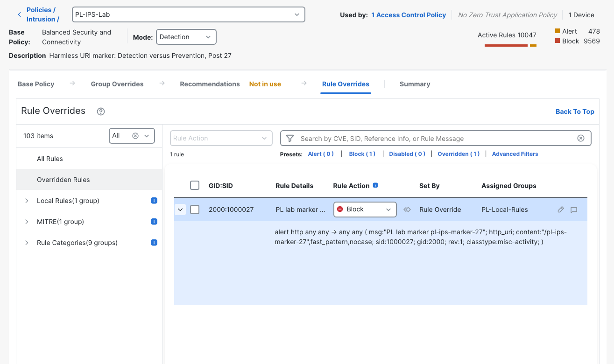Image resolution: width=614 pixels, height=364 pixels.
Task: Click into the CVE, SID search field
Action: 436,138
